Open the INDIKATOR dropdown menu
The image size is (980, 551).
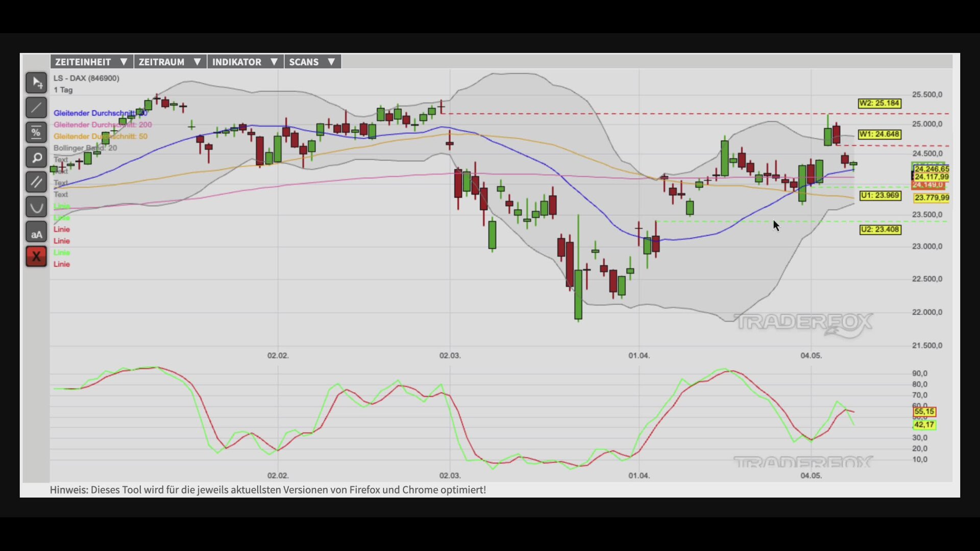point(245,62)
